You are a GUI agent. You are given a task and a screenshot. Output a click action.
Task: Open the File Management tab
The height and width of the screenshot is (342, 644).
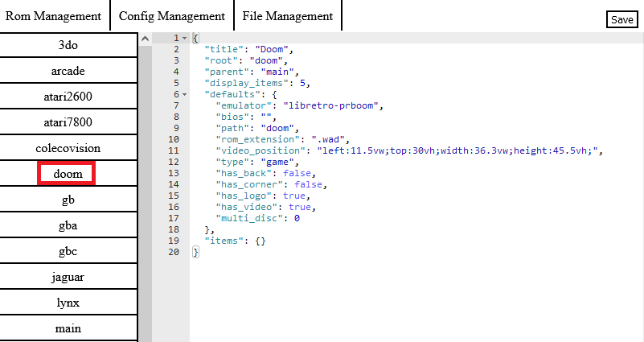point(287,16)
